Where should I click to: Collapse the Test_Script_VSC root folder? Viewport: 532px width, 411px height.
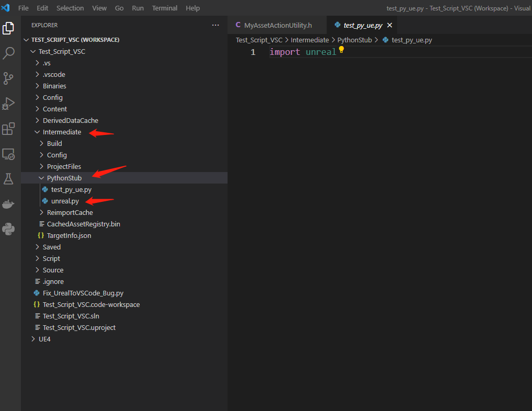click(33, 52)
